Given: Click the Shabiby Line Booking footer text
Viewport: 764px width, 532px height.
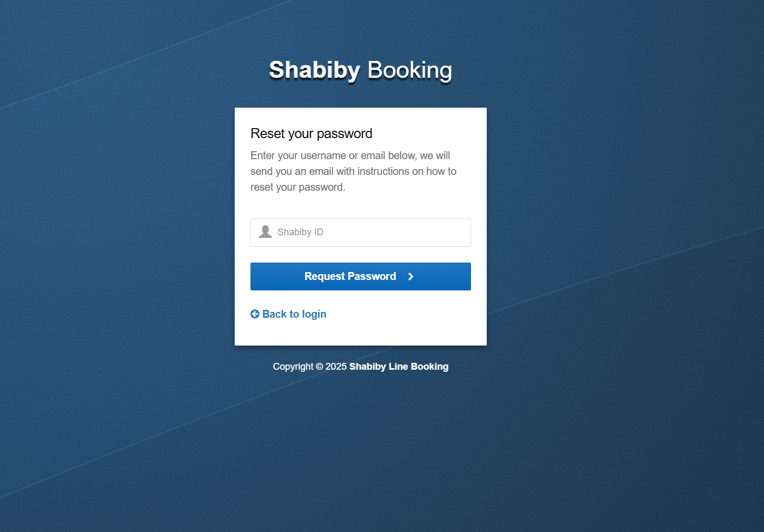Looking at the screenshot, I should click(x=399, y=367).
